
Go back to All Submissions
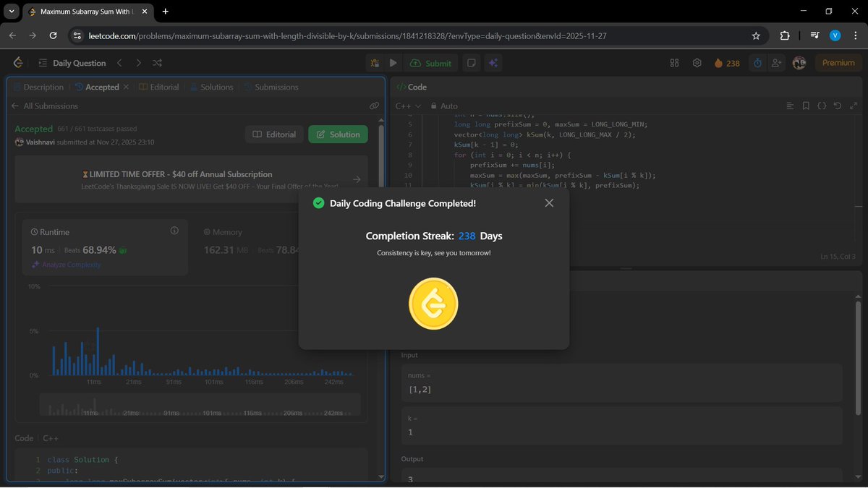click(x=45, y=106)
